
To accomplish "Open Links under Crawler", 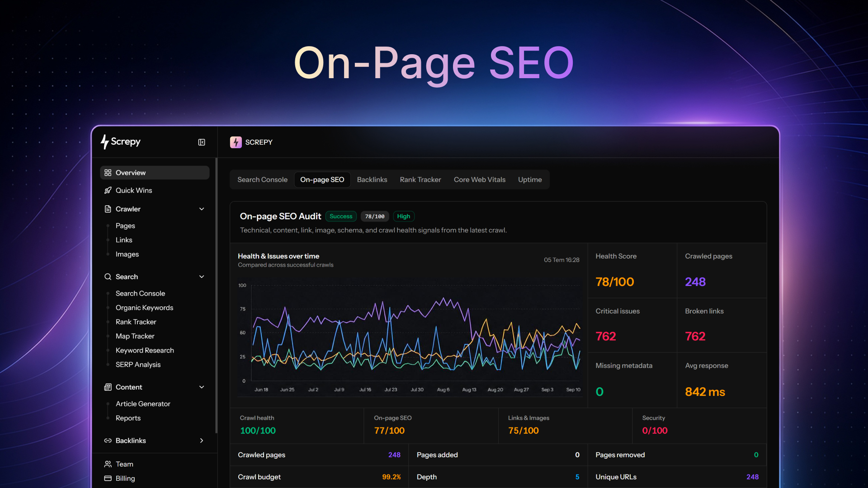I will [x=124, y=240].
